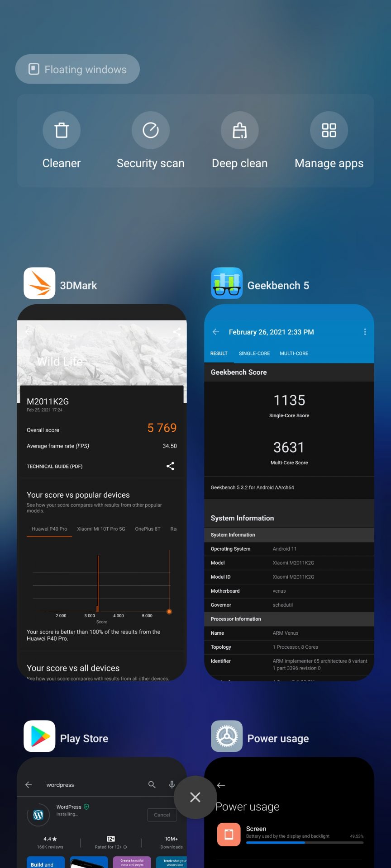Run the Security scan shortcut
Screen dimensions: 391x868
pyautogui.click(x=150, y=130)
